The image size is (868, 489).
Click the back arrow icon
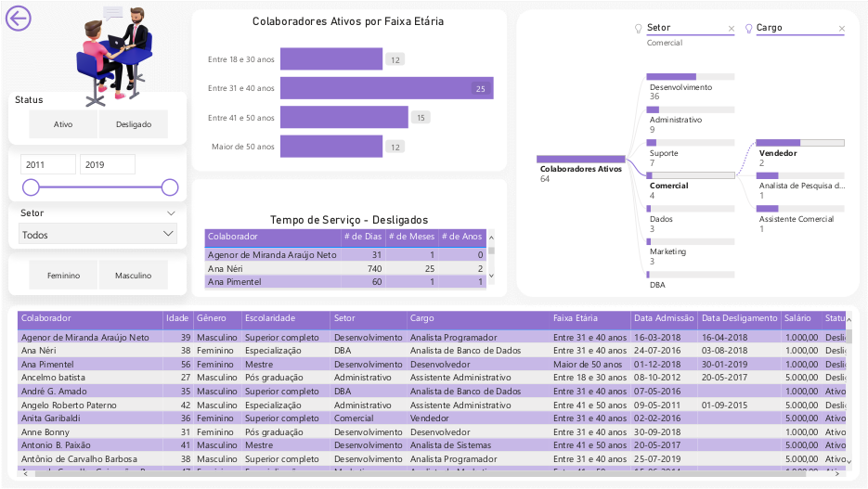pyautogui.click(x=19, y=19)
